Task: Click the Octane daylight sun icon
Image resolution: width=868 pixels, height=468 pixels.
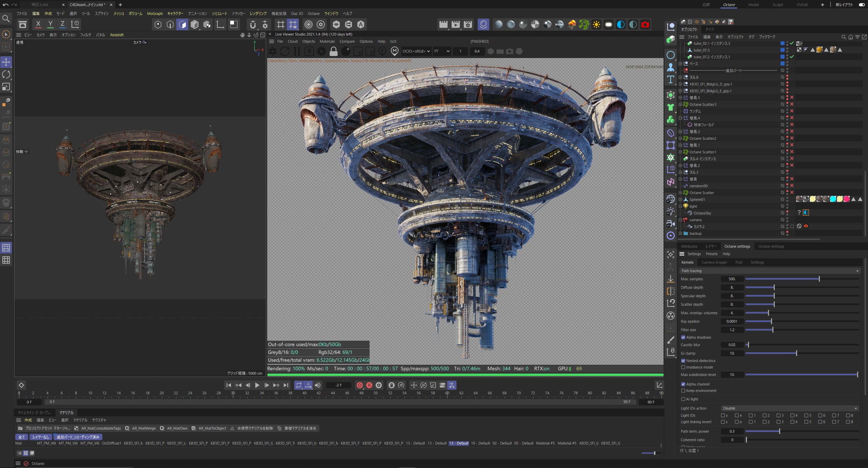Action: click(x=596, y=24)
